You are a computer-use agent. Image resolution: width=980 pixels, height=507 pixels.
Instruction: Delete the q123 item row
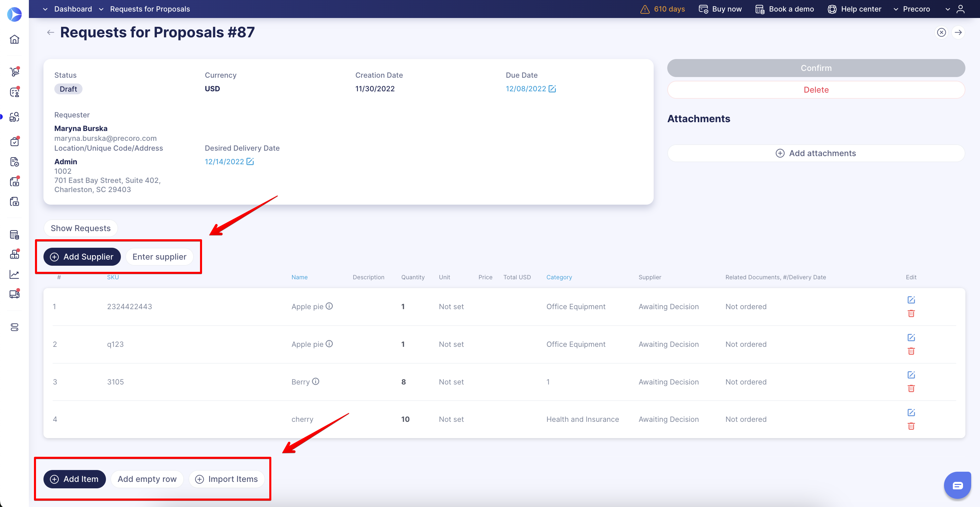(911, 351)
